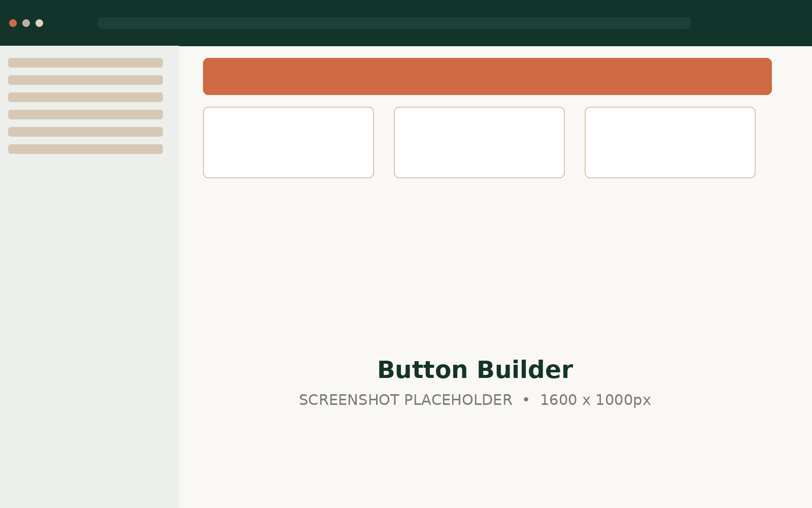The height and width of the screenshot is (508, 812).
Task: Click the address bar in the title strip
Action: pos(394,23)
